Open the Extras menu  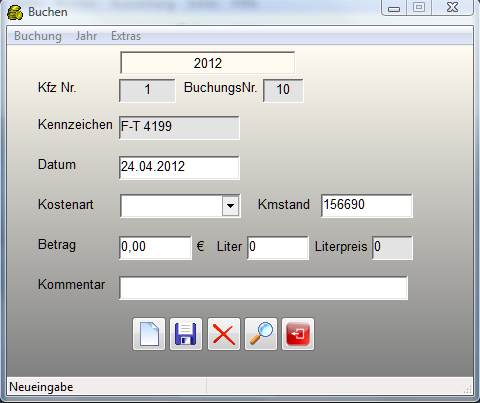coord(126,36)
